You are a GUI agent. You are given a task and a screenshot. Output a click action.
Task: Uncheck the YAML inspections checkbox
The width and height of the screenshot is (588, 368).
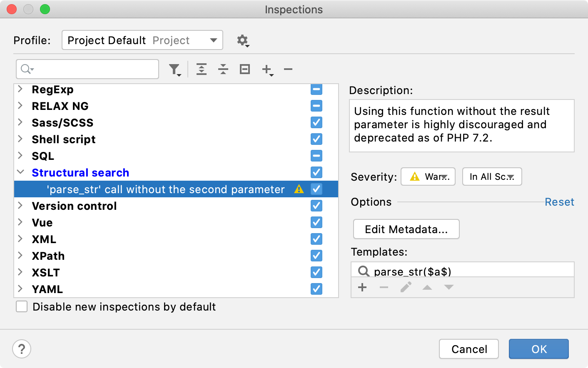tap(316, 289)
